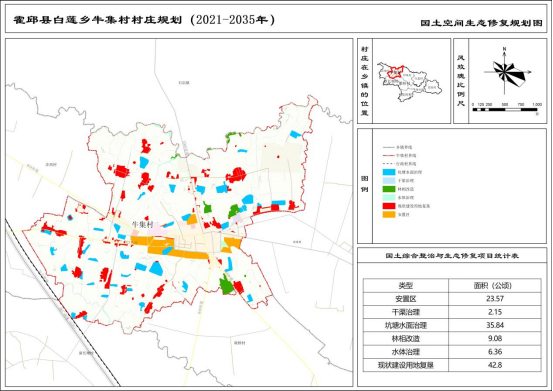Click the orange 安置区 legend swatch
Viewport: 553px width, 391px height.
click(389, 214)
